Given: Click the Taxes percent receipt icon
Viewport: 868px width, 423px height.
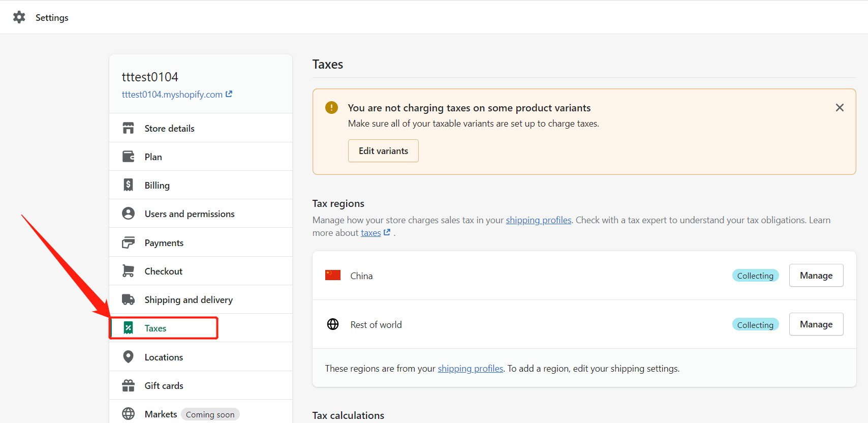Looking at the screenshot, I should [129, 328].
